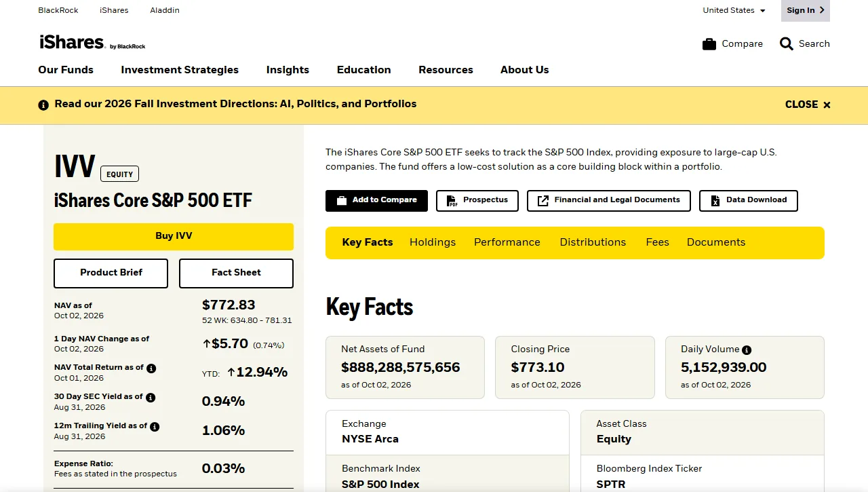Switch to the Documents tab

point(716,242)
